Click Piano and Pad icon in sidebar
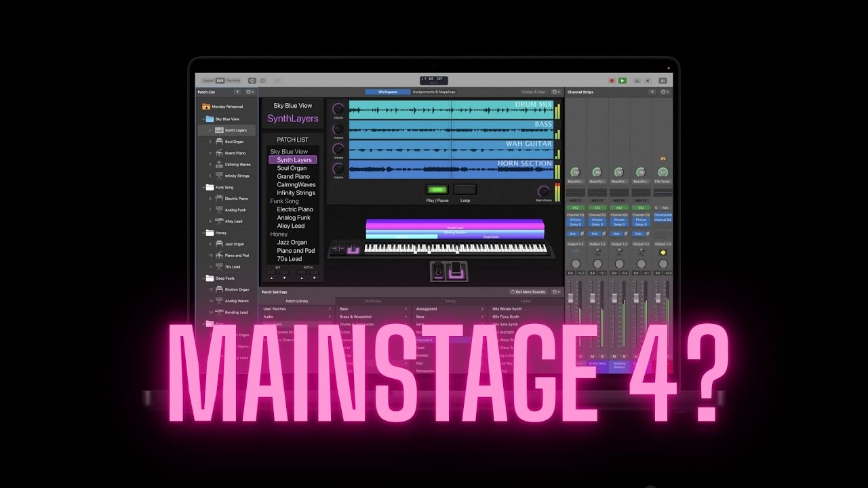868x488 pixels. coord(219,256)
